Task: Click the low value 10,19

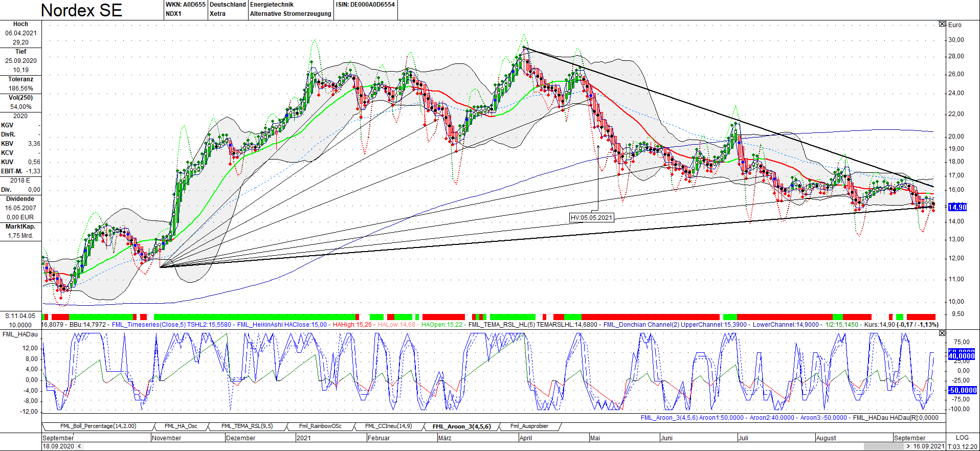Action: [21, 70]
